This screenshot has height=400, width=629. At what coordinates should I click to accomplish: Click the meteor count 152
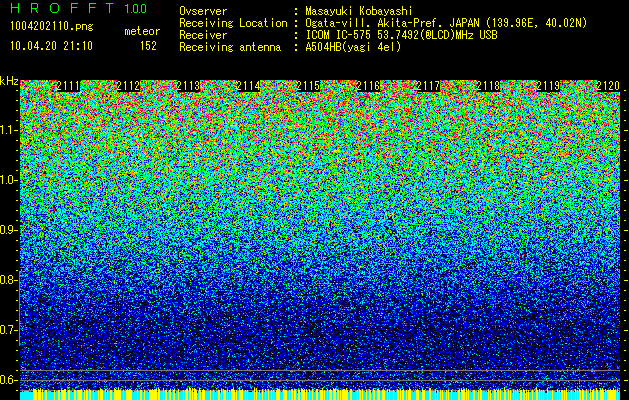(148, 46)
